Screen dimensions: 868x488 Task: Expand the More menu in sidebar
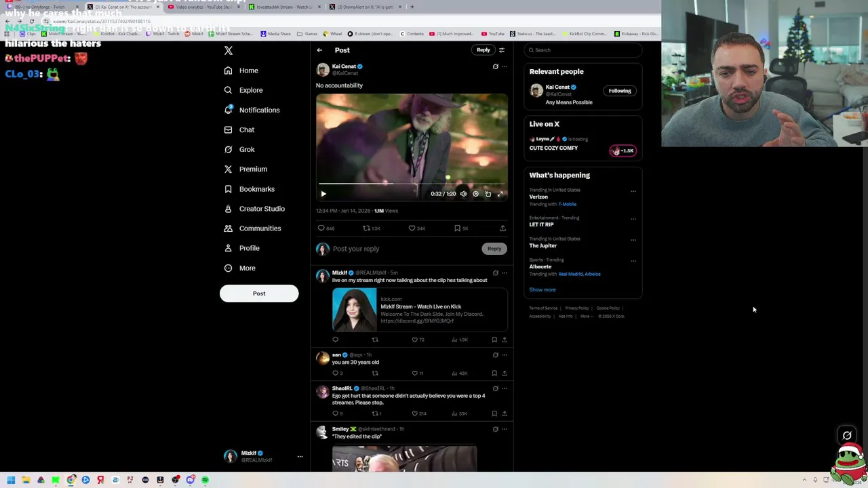[239, 268]
